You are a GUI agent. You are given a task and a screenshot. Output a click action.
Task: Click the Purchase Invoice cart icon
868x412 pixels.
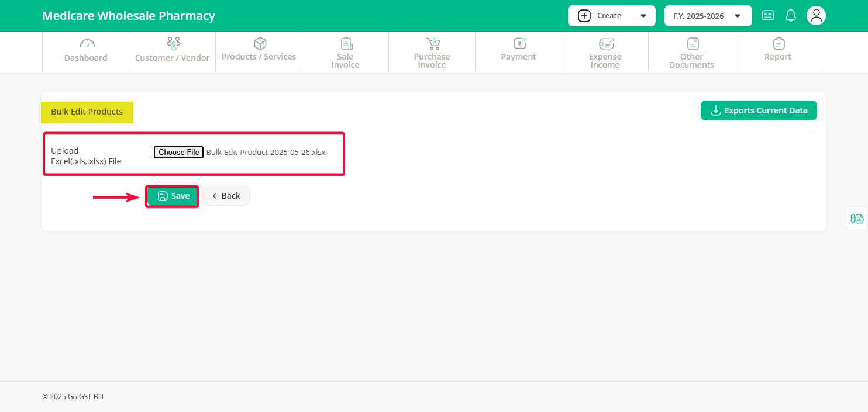pos(433,43)
